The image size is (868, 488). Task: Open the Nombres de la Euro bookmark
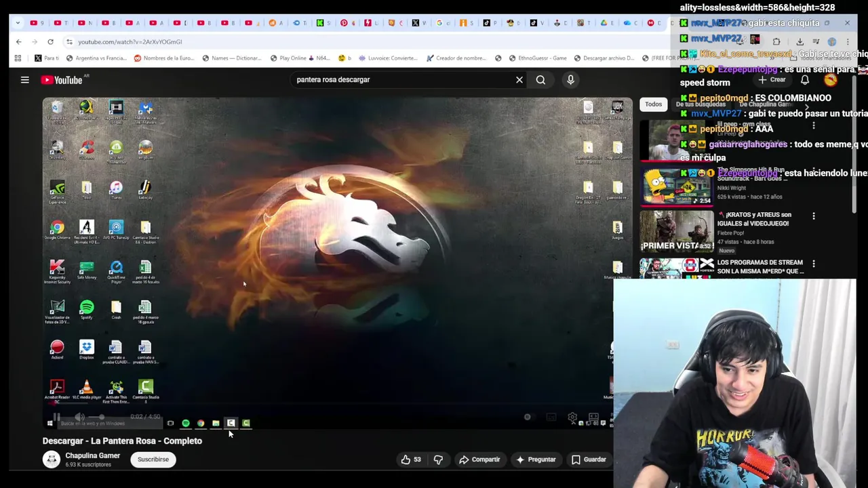coord(164,58)
